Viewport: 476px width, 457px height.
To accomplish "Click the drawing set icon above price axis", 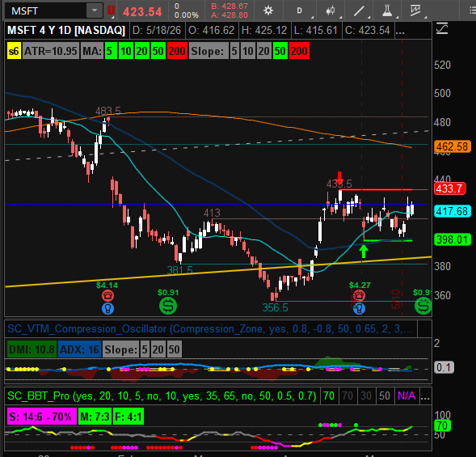I will tap(442, 29).
